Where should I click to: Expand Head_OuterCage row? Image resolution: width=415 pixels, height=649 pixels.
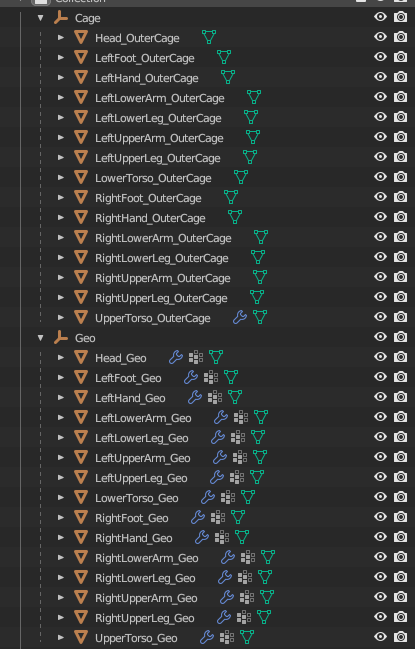[61, 37]
